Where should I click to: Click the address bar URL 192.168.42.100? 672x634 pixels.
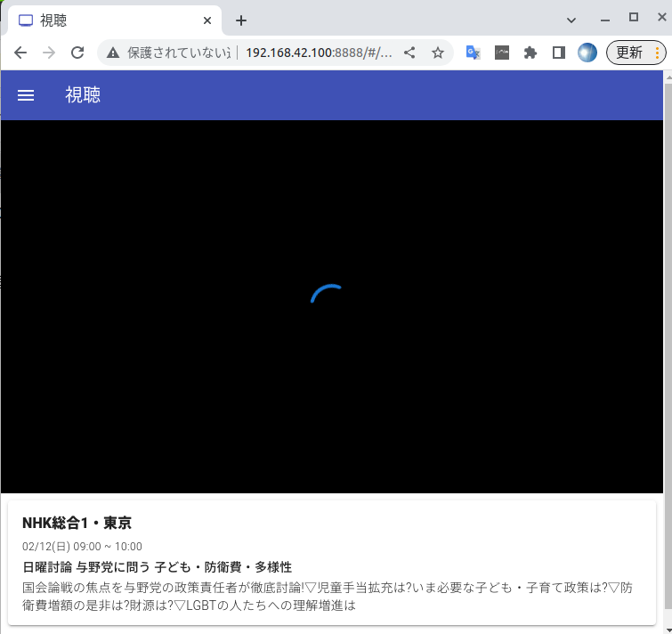[x=319, y=53]
